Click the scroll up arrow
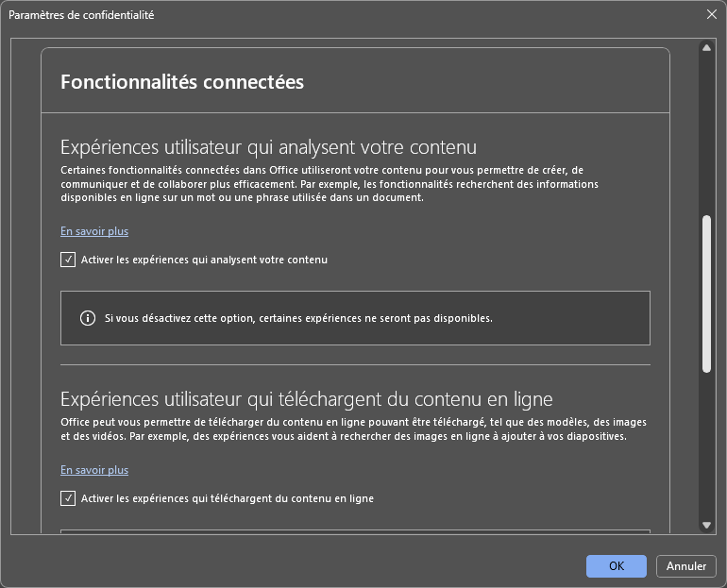Image resolution: width=727 pixels, height=588 pixels. tap(706, 48)
